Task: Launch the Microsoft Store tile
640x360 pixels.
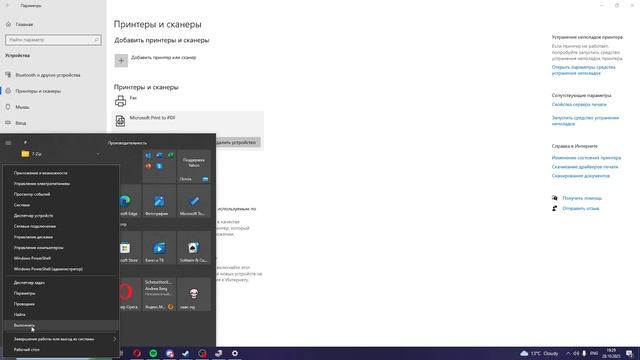Action: pyautogui.click(x=130, y=247)
